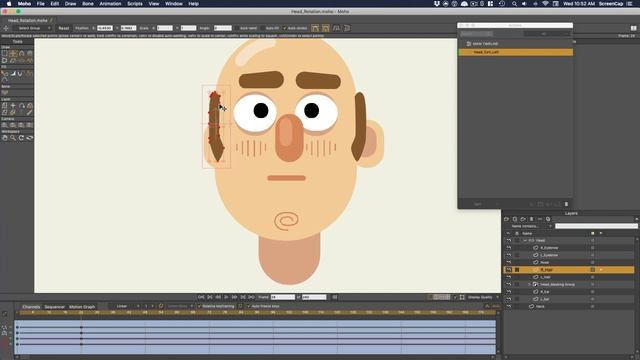
Task: Switch to the Channels tab
Action: click(x=31, y=307)
